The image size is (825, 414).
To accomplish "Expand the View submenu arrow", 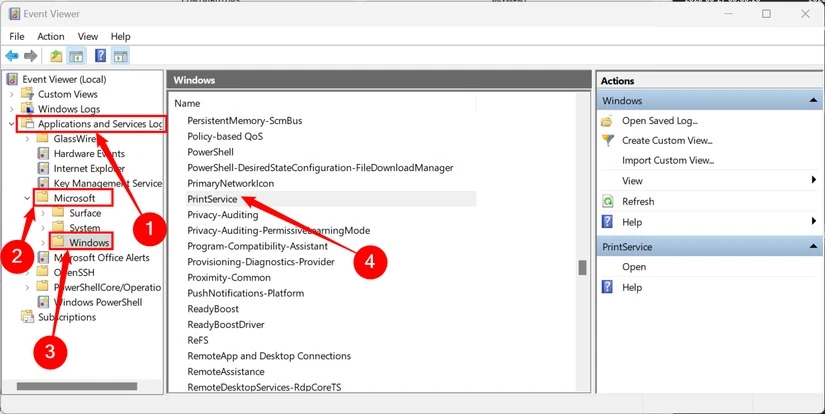I will click(814, 180).
